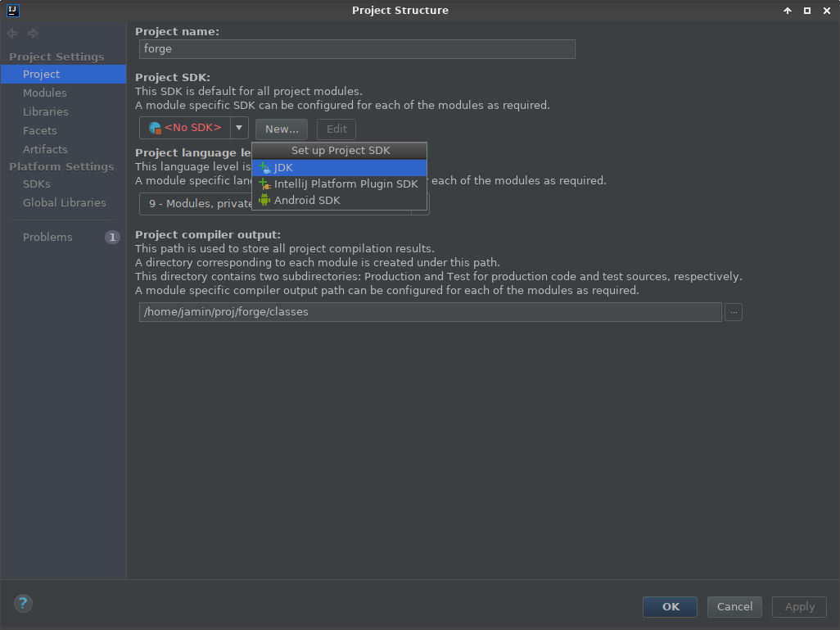Choose JDK from Set up Project SDK menu
Viewport: 840px width, 630px height.
tap(283, 167)
